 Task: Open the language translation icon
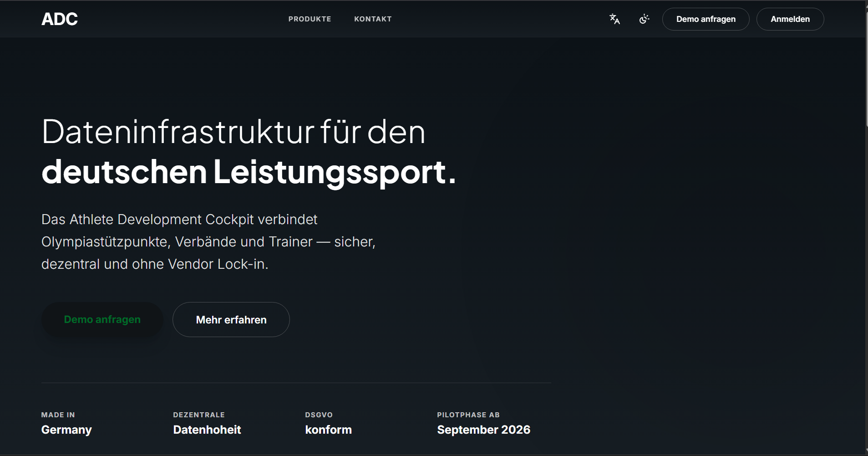pos(614,19)
